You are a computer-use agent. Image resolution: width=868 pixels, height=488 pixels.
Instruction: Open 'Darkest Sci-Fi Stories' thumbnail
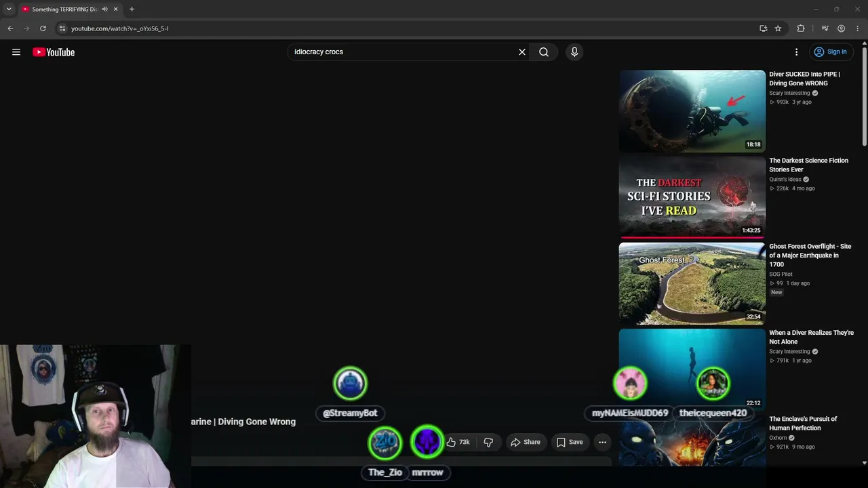click(x=692, y=197)
